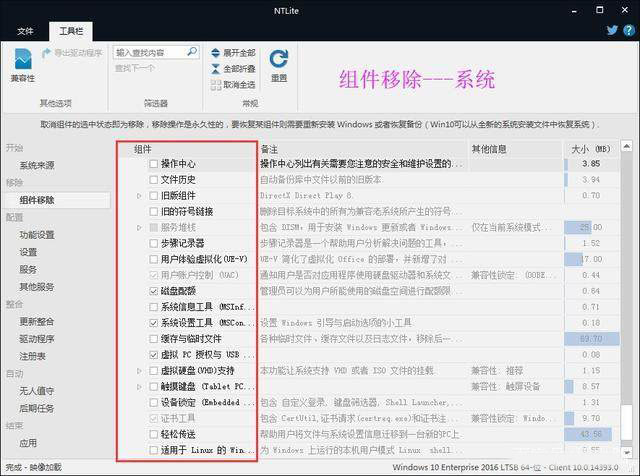Click the vertical scrollbar thumb

click(627, 423)
